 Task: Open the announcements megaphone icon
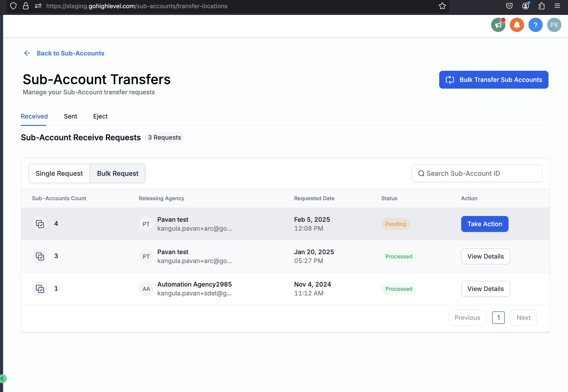click(x=498, y=25)
